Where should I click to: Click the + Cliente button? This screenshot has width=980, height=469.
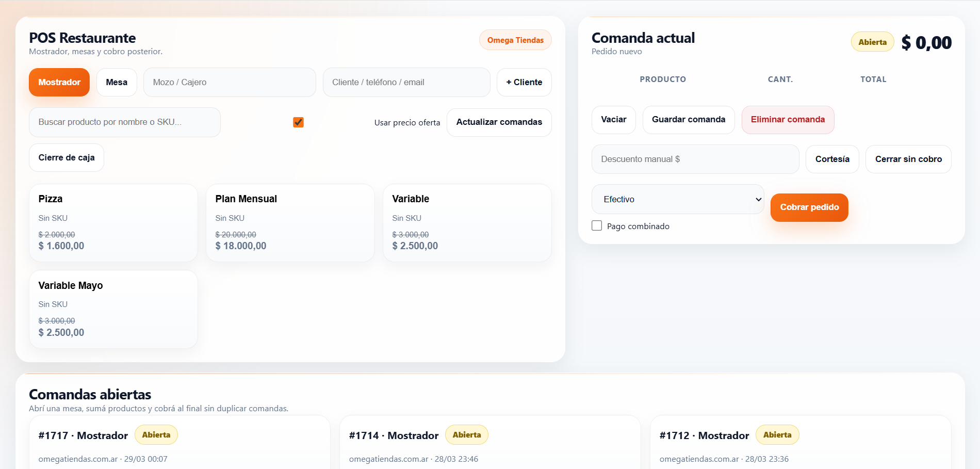[524, 83]
